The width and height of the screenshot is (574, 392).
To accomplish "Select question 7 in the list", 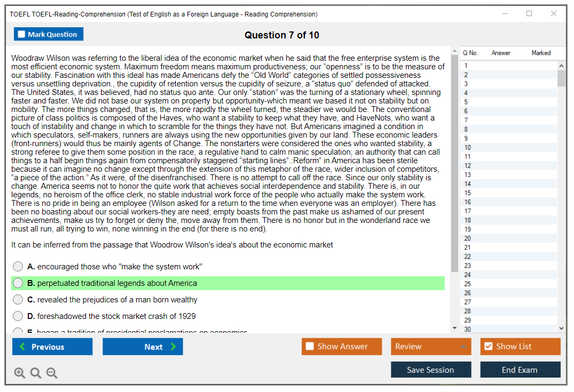I will [x=466, y=120].
